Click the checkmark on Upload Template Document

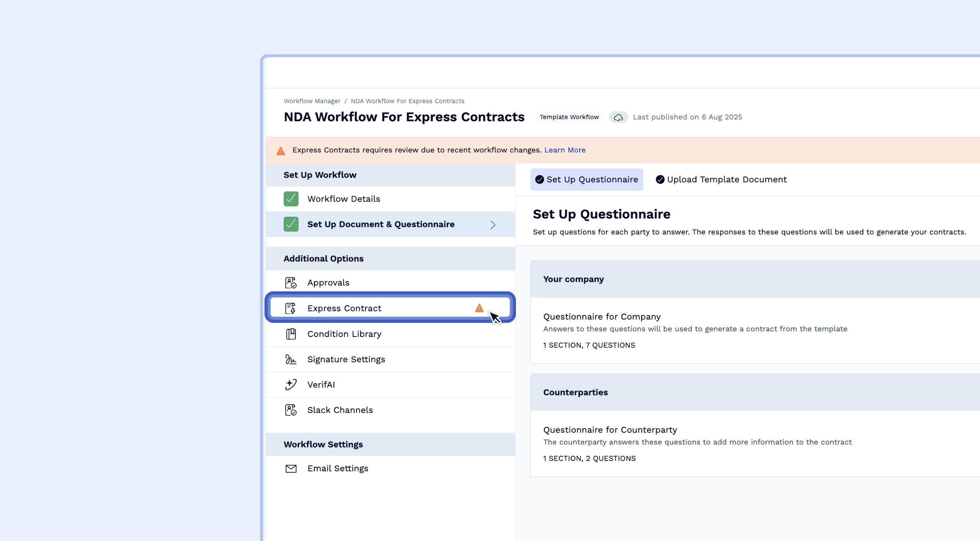coord(660,180)
